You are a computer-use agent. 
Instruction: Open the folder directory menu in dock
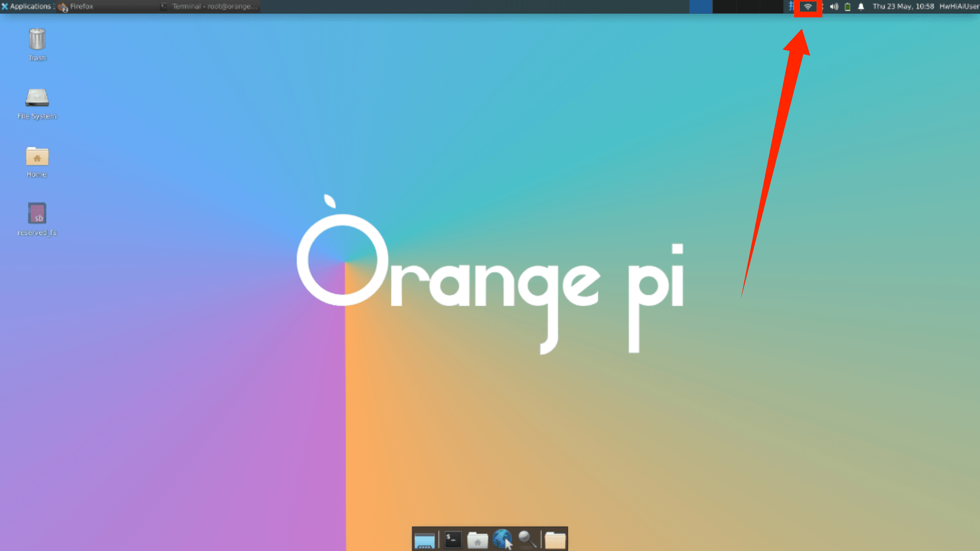pos(555,540)
